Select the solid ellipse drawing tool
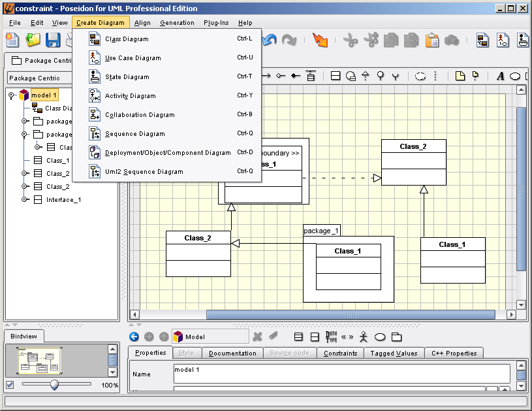 [515, 76]
